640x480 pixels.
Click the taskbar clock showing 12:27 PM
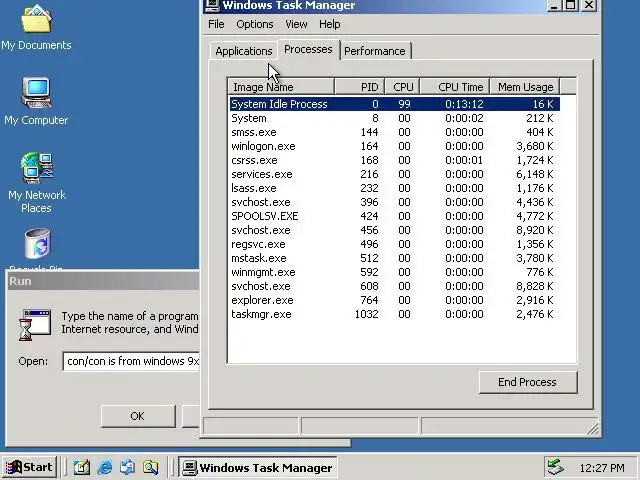coord(602,468)
